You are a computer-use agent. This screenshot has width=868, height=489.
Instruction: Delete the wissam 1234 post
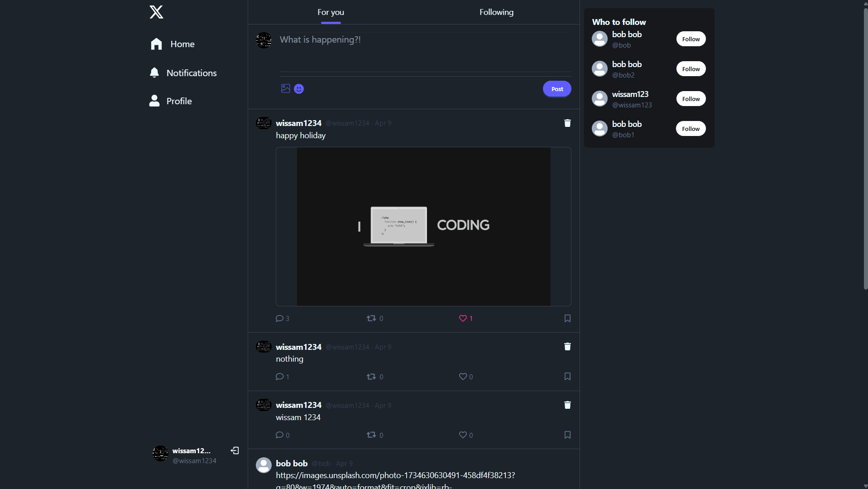pos(567,405)
